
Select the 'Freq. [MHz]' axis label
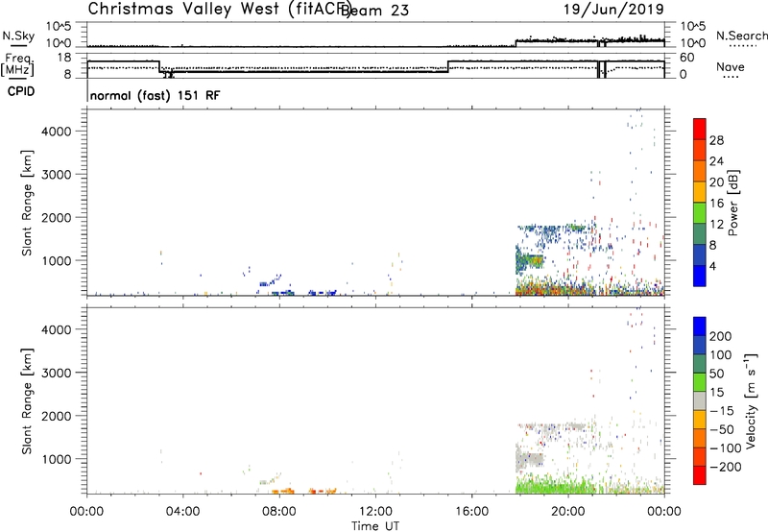17,64
